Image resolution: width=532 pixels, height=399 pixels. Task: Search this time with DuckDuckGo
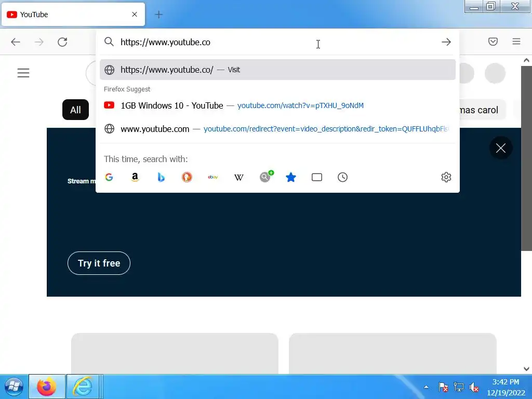point(187,177)
